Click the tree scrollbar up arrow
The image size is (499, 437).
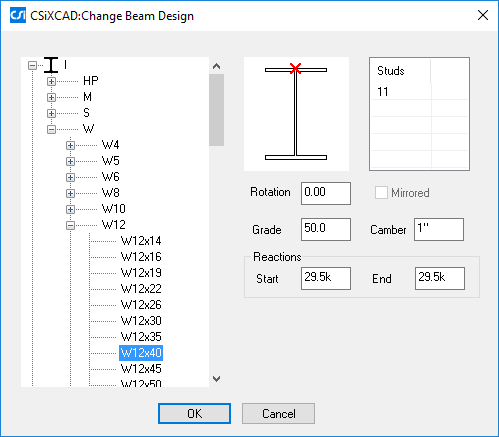[x=216, y=66]
